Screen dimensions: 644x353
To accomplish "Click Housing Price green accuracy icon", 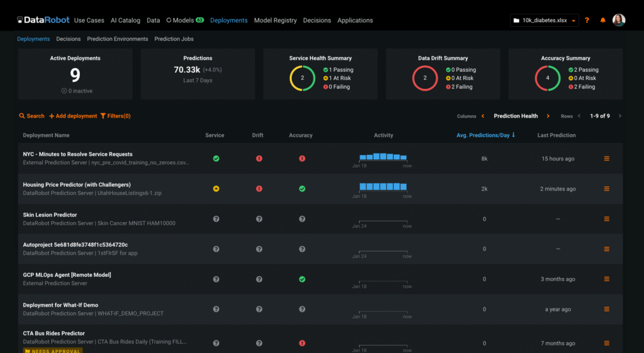I will coord(303,189).
